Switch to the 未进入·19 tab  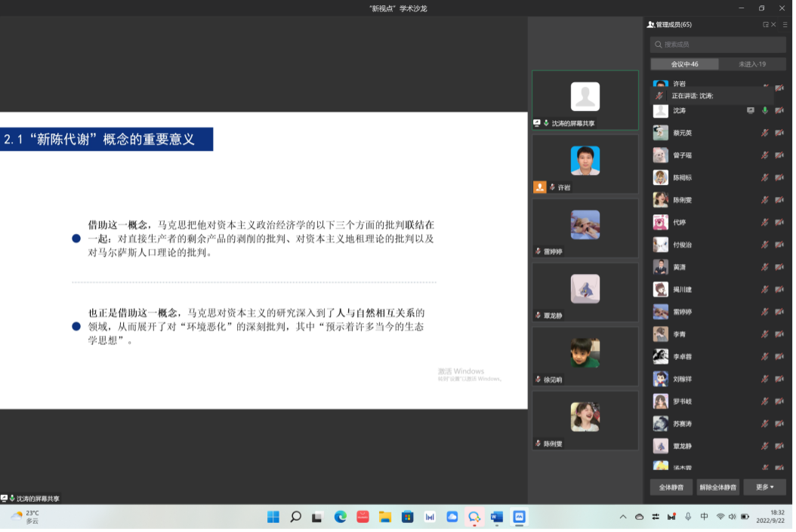click(x=752, y=64)
